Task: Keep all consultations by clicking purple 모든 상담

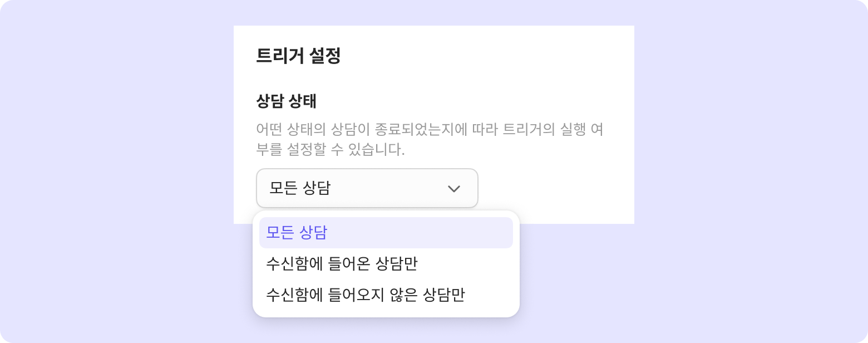Action: pos(297,233)
